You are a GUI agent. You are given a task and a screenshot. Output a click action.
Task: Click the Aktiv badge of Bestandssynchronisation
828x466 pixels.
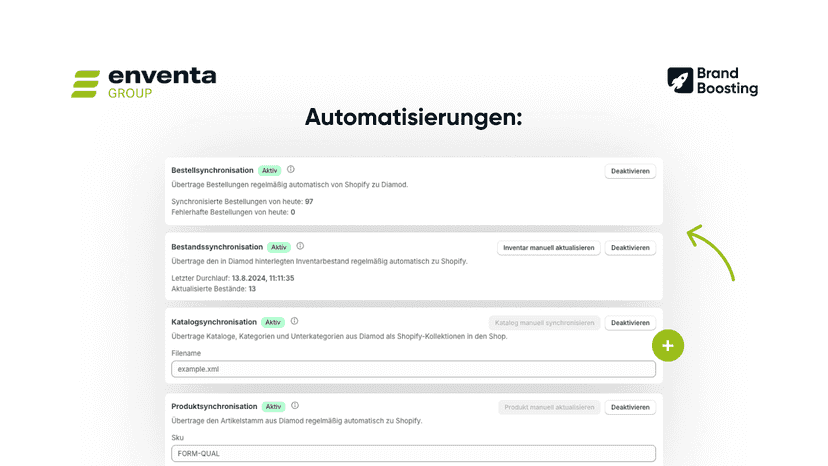(x=279, y=247)
